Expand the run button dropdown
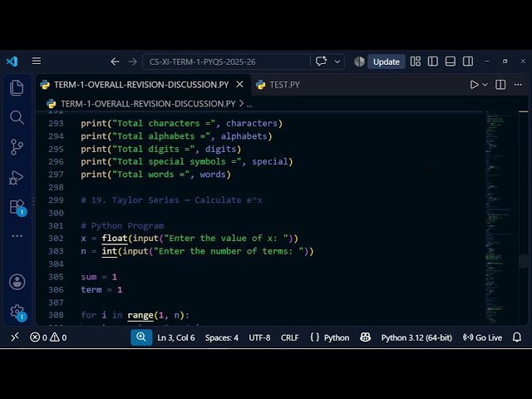Viewport: 532px width, 399px height. (485, 85)
